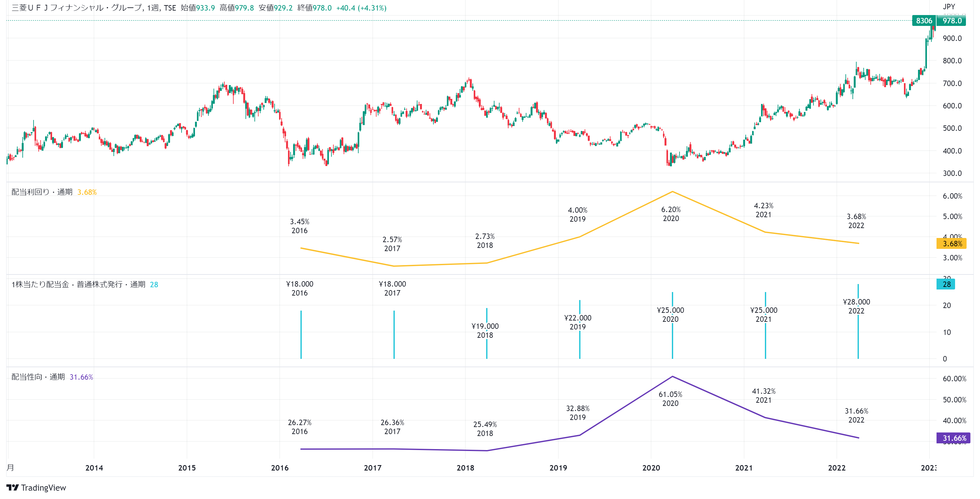Click the 2016 cyan dividend bar

coord(301,335)
